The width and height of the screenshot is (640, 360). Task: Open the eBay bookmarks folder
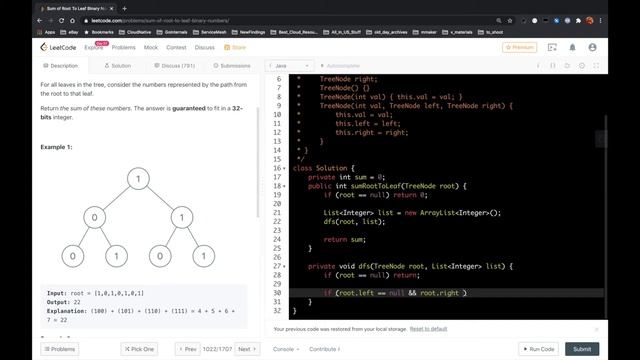tap(69, 32)
